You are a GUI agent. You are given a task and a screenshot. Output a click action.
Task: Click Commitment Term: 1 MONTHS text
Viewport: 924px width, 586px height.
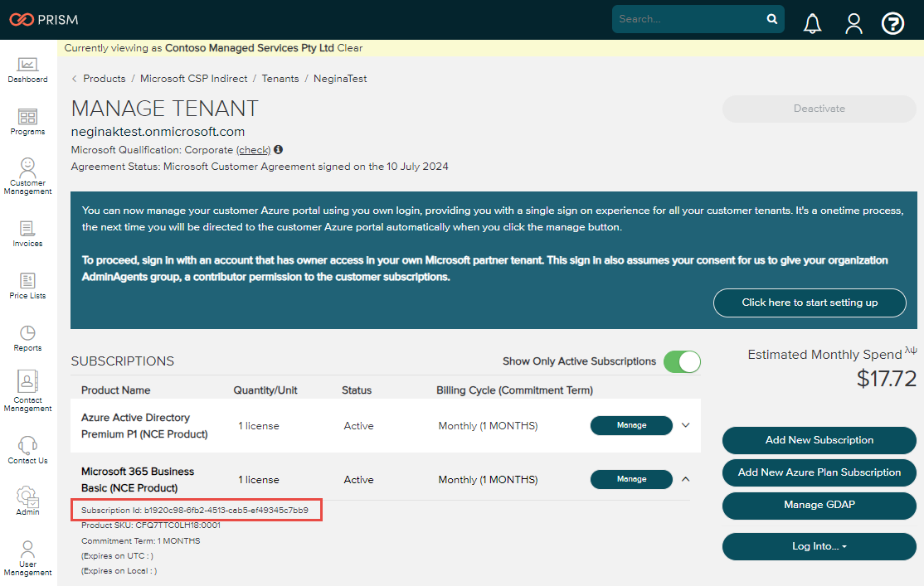(141, 540)
